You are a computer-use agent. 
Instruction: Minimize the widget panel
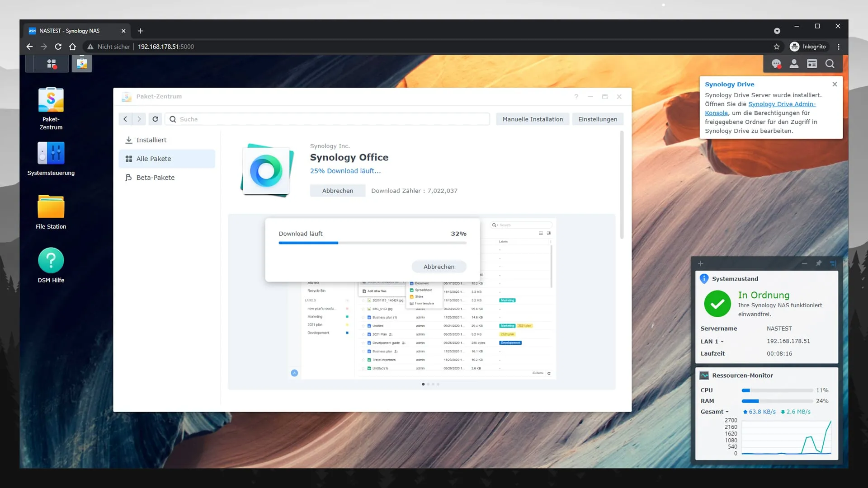click(x=804, y=263)
